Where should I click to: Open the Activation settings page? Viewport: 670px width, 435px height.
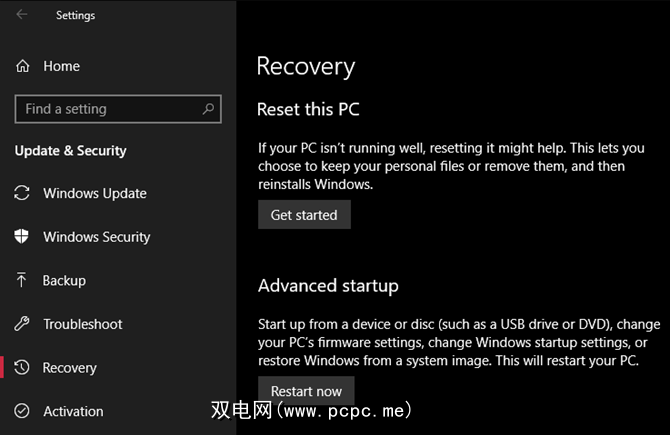coord(73,411)
